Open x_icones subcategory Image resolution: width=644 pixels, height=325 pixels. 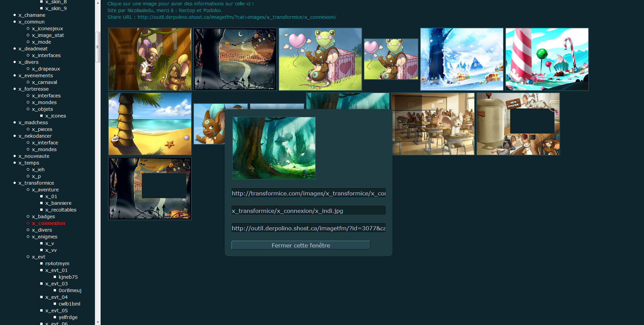56,116
